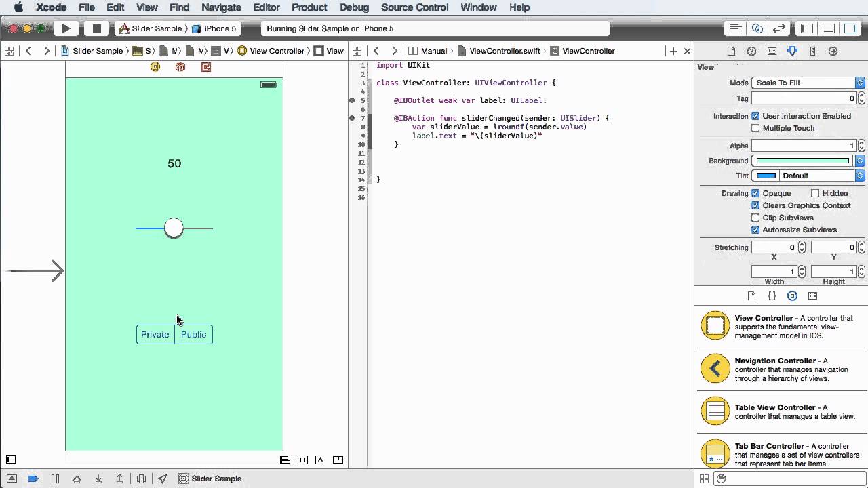Open Debug View Hierarchy
Viewport: 868px width, 488px height.
click(x=141, y=479)
